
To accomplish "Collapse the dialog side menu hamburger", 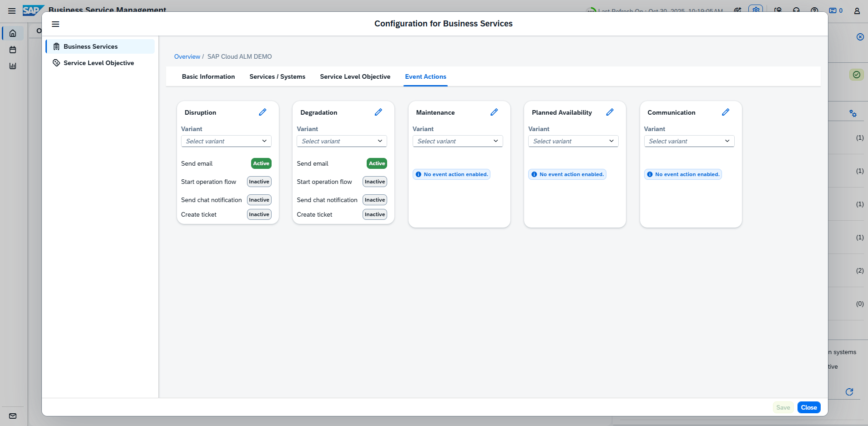I will [56, 24].
